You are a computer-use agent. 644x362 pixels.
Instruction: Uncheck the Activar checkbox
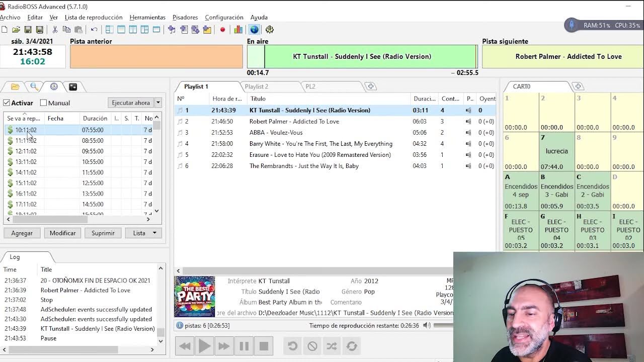click(x=7, y=103)
